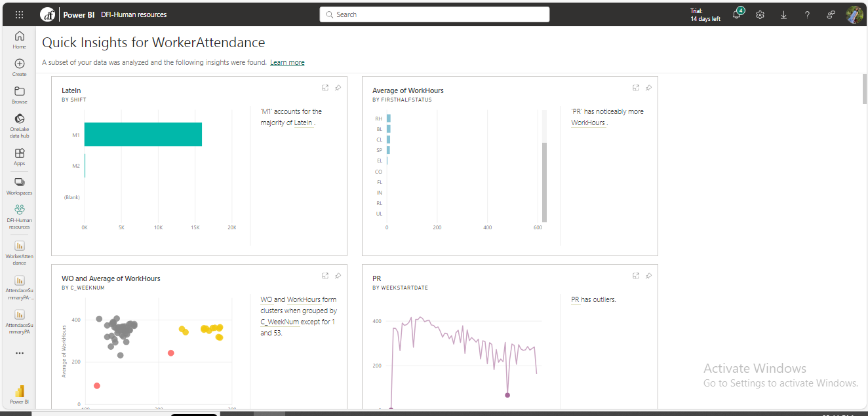Pin the LateIn insight card

coord(338,88)
